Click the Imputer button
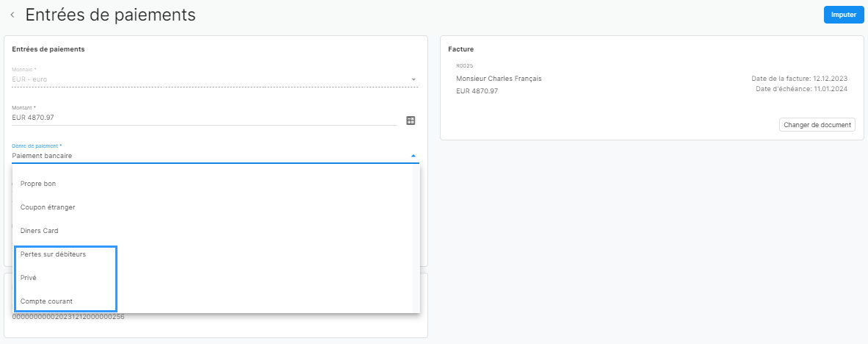This screenshot has width=868, height=344. (843, 15)
